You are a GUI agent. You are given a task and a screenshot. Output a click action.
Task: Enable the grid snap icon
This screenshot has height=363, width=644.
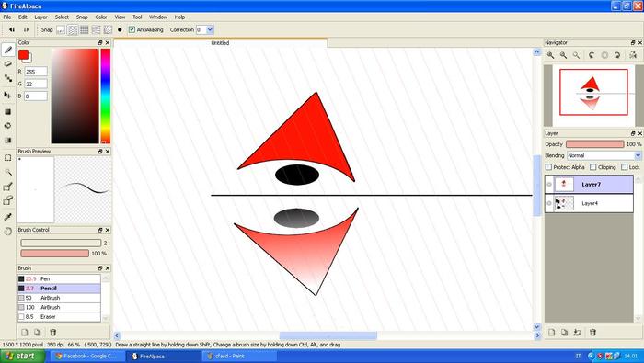85,29
